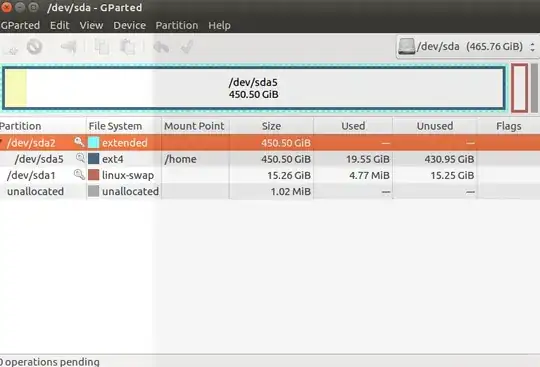Select /dev/sda5 block in disk graphic

(253, 88)
